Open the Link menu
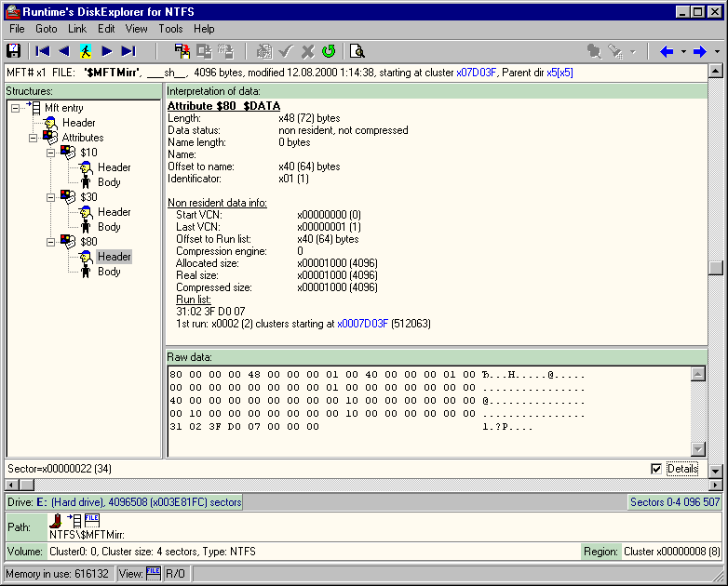The width and height of the screenshot is (728, 586). [x=77, y=29]
